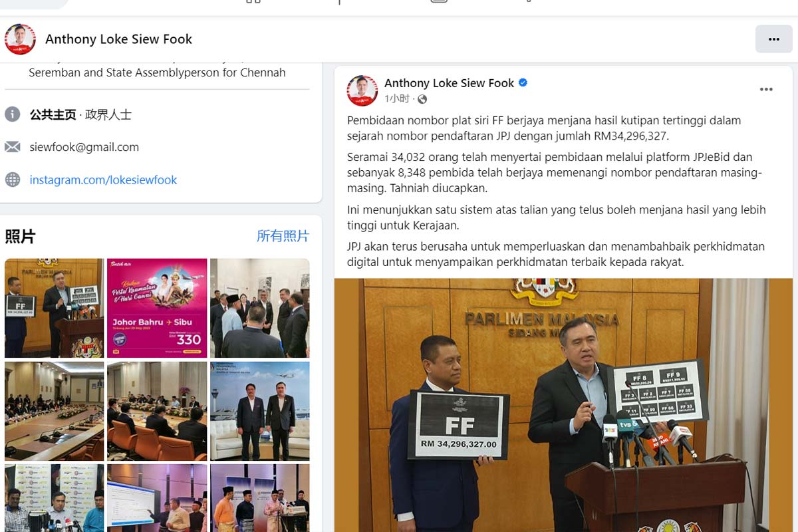798x532 pixels.
Task: Click the verified badge next to post author
Action: (523, 83)
